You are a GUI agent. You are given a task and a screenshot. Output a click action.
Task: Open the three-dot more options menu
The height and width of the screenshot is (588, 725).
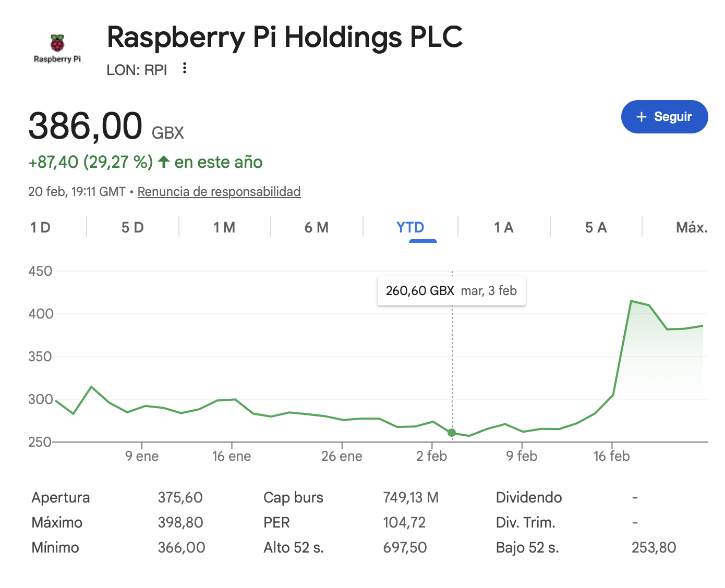coord(185,68)
